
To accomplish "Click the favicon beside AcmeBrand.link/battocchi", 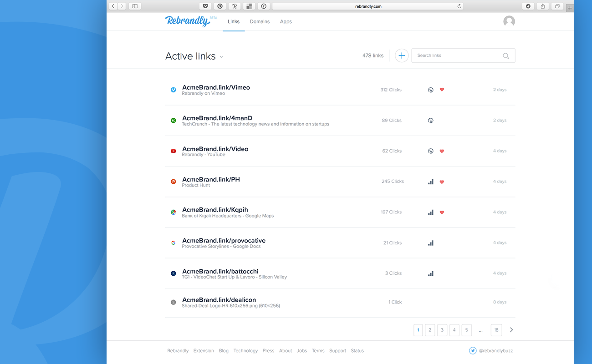I will coord(173,273).
